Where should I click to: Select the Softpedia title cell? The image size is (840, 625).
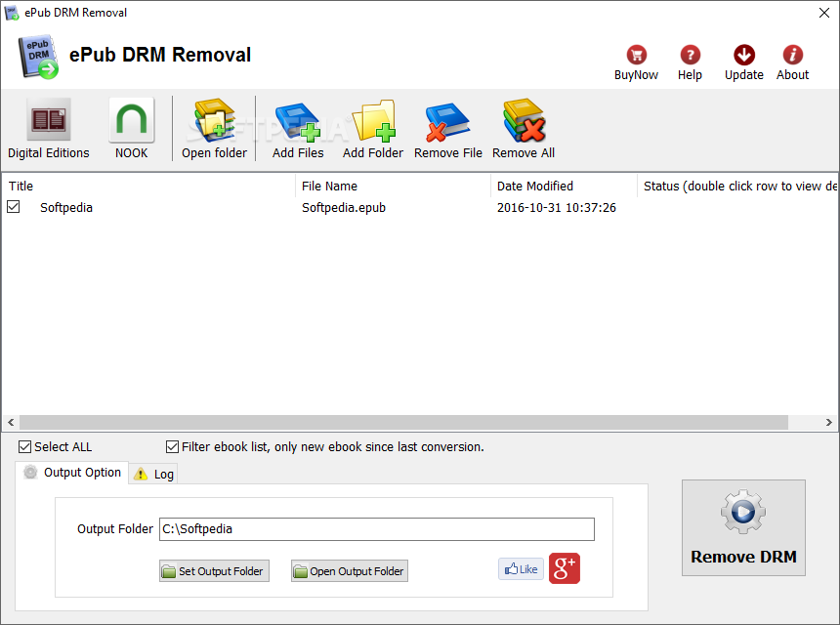[x=66, y=207]
